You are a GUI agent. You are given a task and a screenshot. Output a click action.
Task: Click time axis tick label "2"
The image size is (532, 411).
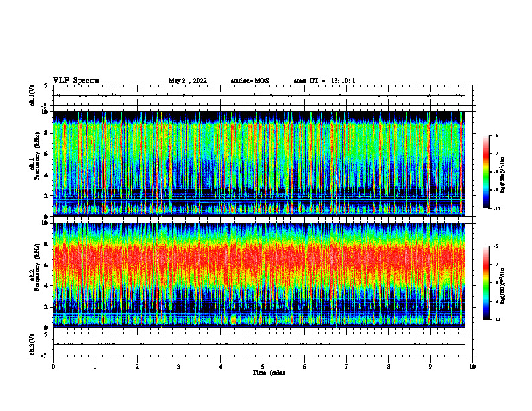(137, 367)
